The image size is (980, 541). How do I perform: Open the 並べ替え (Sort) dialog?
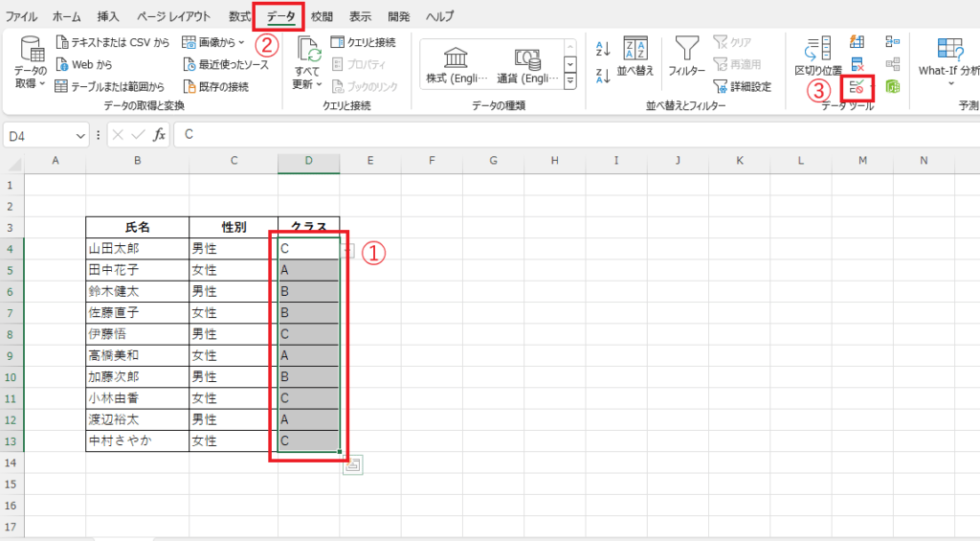(635, 56)
